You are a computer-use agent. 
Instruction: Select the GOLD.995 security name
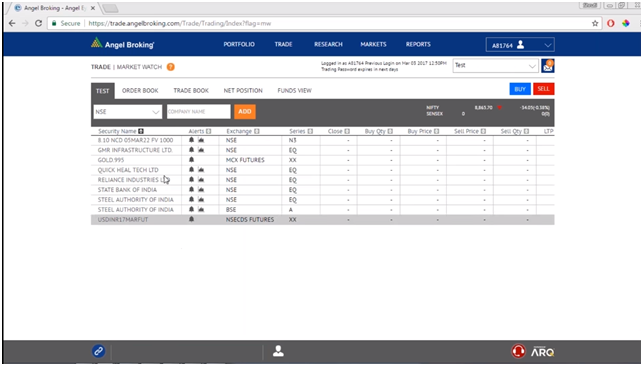click(111, 160)
